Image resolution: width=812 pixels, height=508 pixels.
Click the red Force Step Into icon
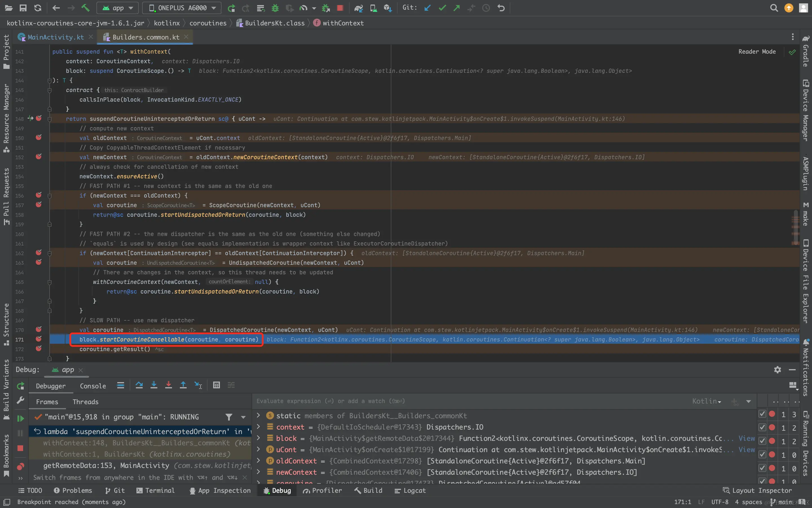tap(168, 385)
